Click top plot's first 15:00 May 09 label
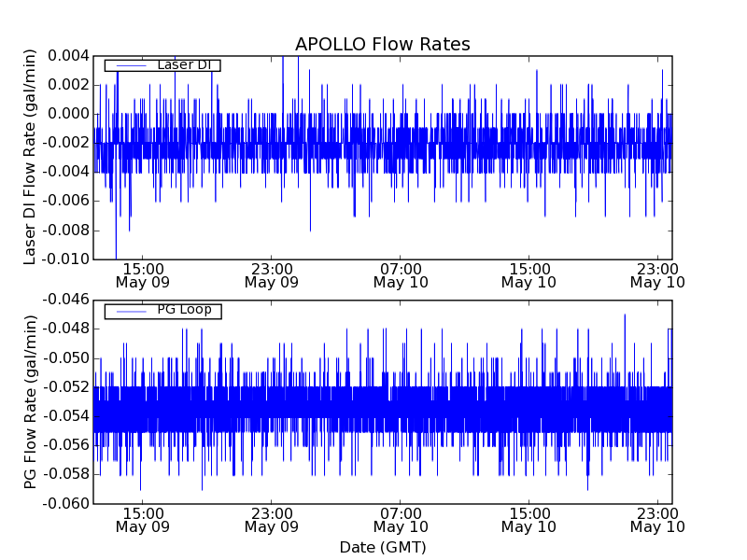This screenshot has height=560, width=747. [x=142, y=274]
